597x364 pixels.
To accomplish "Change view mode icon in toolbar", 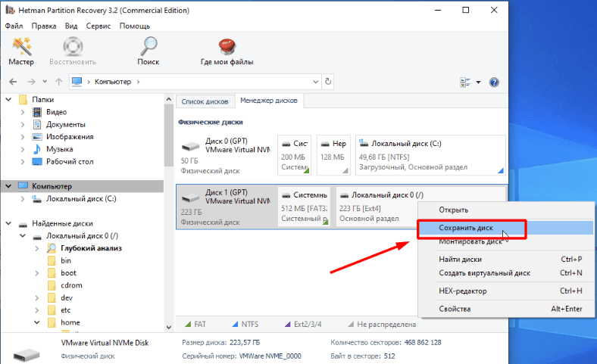I will pyautogui.click(x=465, y=82).
